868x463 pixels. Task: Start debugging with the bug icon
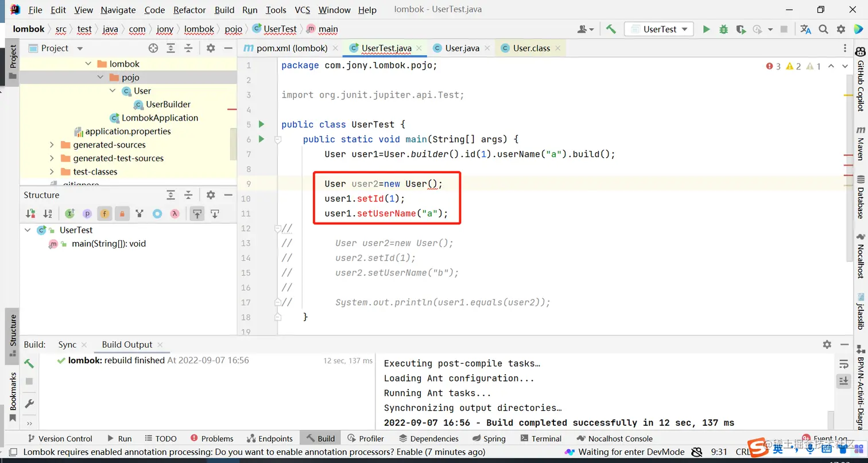point(723,29)
